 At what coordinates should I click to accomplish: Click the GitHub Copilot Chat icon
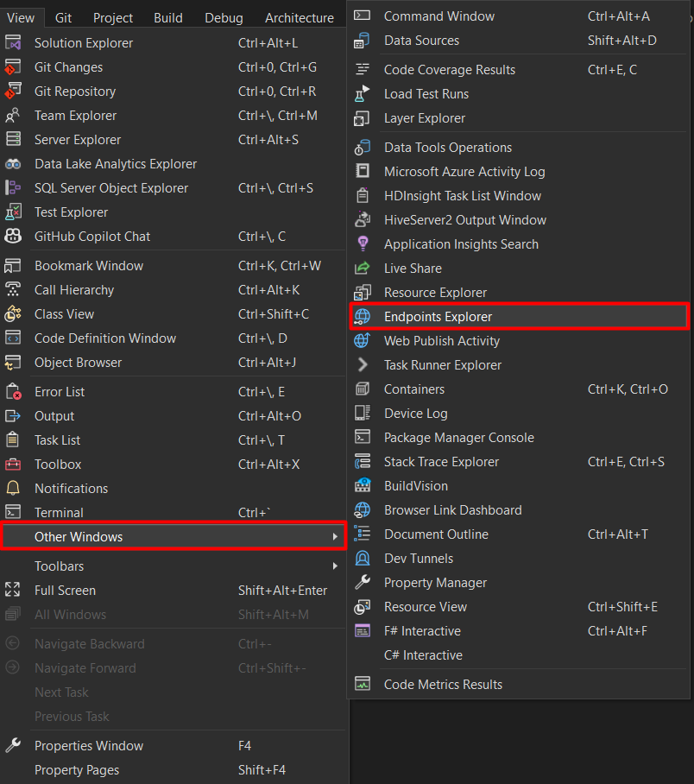tap(13, 236)
